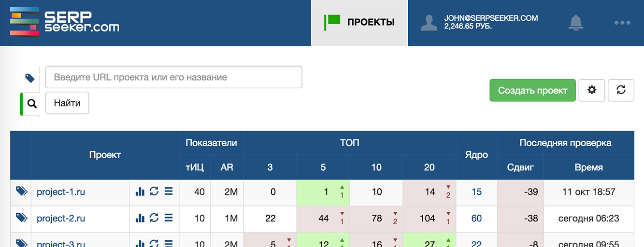Expand the project-2.ru hamburger menu
Screen dimensions: 644x247
coord(169,218)
